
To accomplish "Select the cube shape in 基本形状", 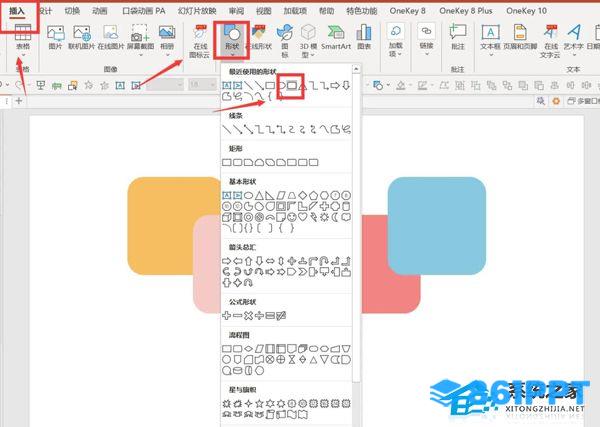I will click(x=227, y=217).
